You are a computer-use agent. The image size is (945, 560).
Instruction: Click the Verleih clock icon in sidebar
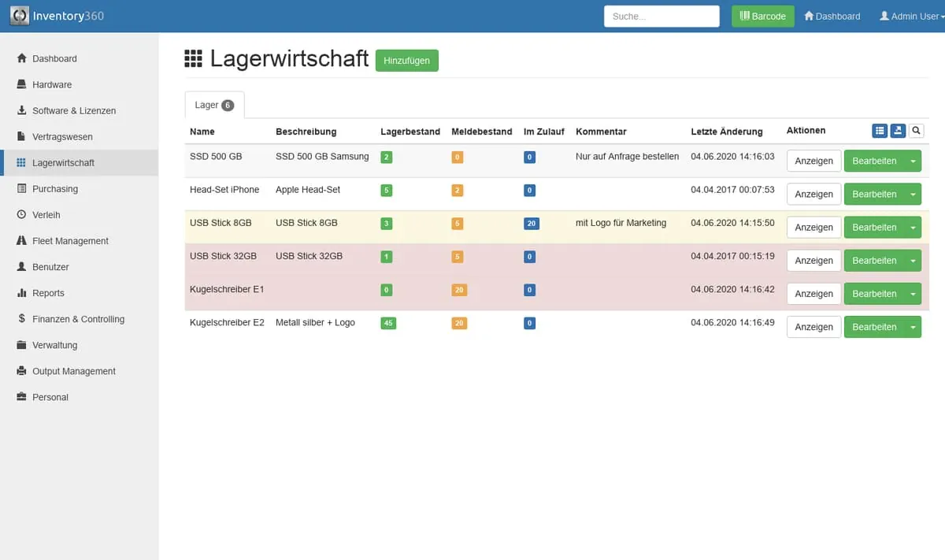click(22, 215)
